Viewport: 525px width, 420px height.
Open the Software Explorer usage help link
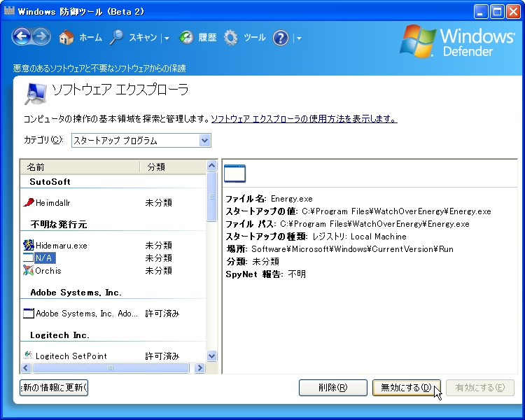pyautogui.click(x=304, y=118)
